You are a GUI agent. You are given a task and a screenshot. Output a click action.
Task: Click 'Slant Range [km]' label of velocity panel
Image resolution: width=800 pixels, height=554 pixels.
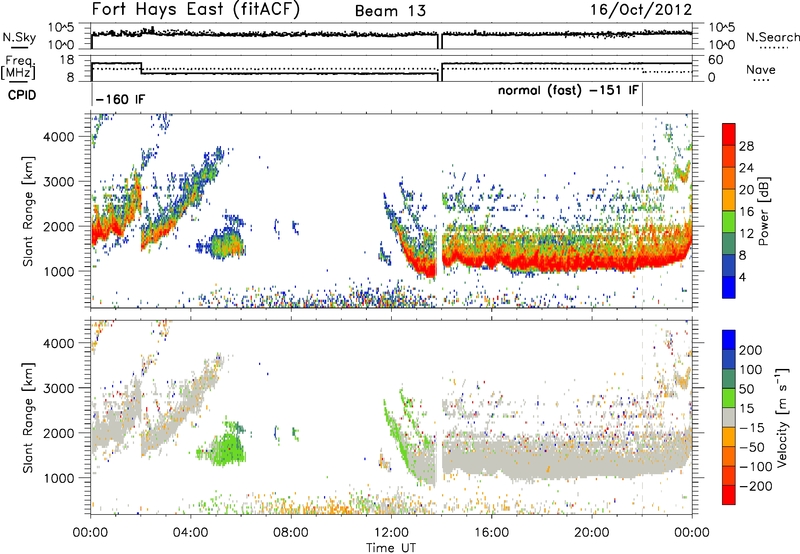click(28, 418)
